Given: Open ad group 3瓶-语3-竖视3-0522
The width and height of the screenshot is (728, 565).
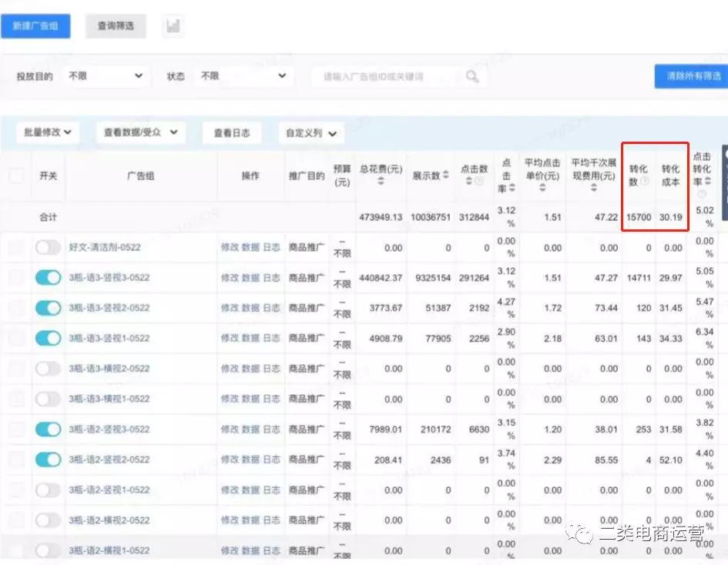Looking at the screenshot, I should (109, 278).
